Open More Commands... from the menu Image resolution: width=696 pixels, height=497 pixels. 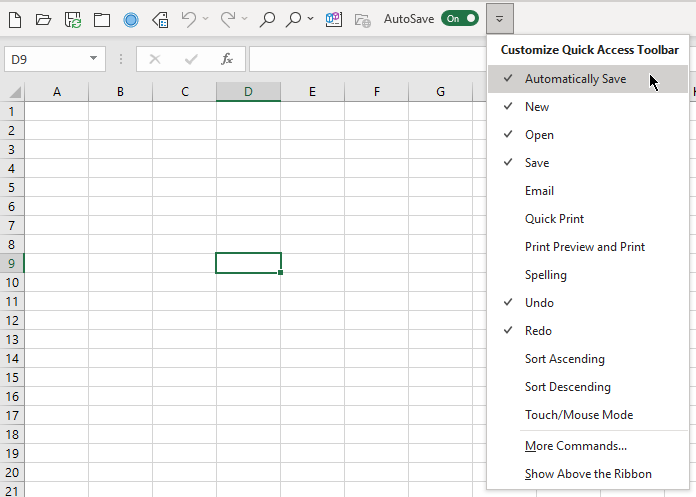[x=588, y=446]
